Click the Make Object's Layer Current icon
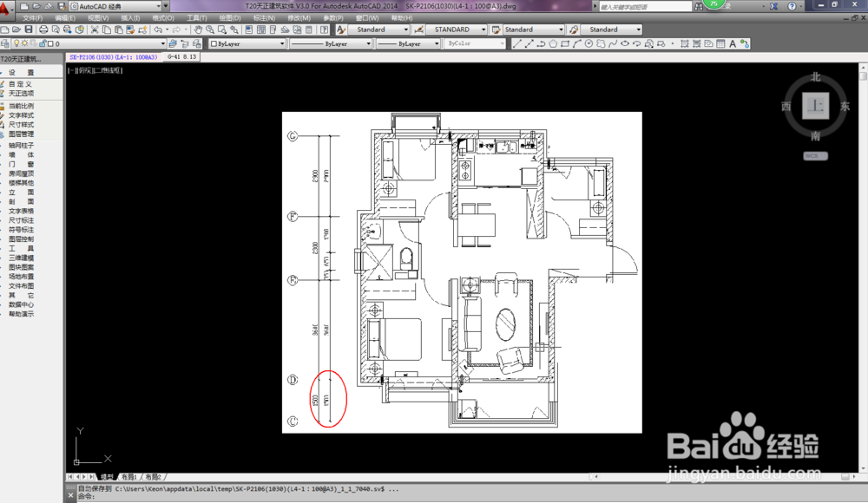The image size is (868, 503). pos(173,43)
